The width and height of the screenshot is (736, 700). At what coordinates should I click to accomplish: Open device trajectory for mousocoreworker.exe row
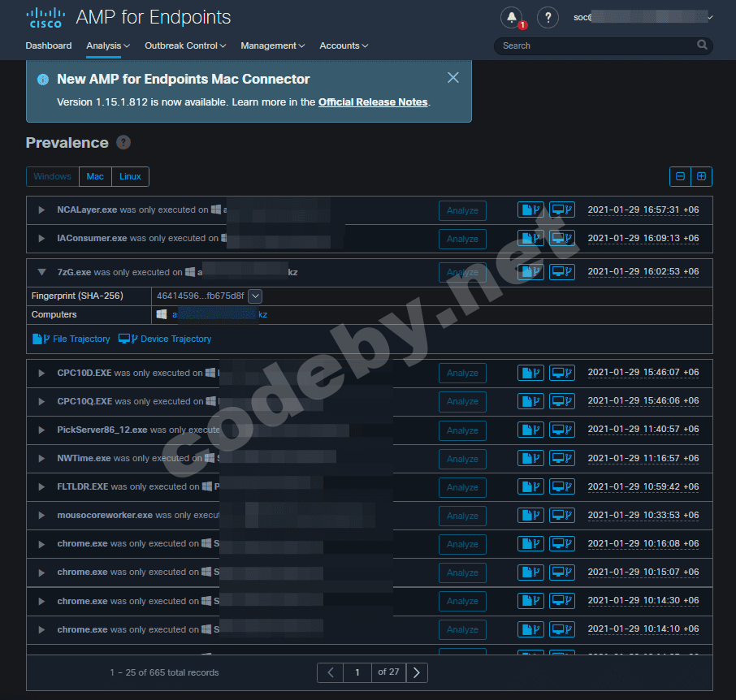point(562,515)
